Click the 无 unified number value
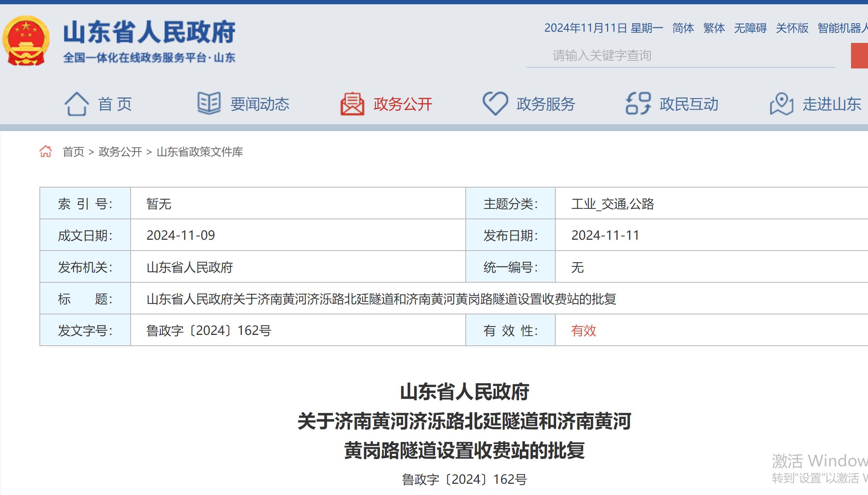The image size is (868, 495). point(577,267)
